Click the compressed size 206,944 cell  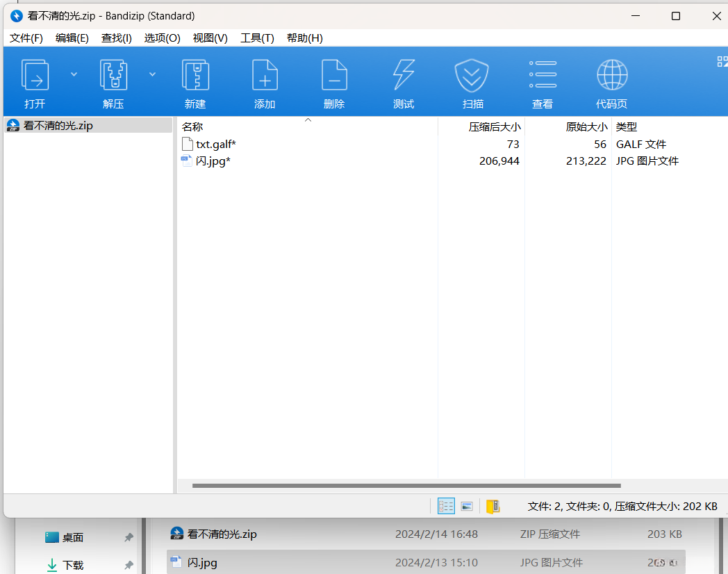499,161
